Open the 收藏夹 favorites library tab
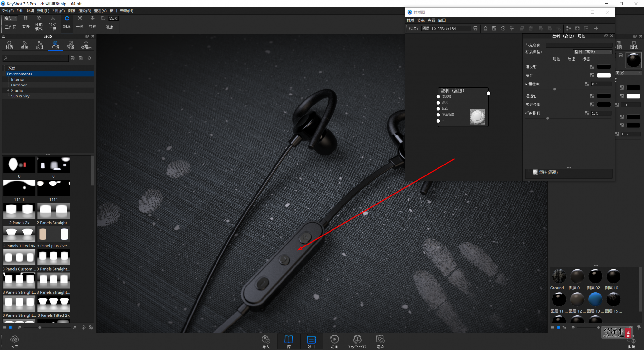This screenshot has height=350, width=644. click(x=86, y=45)
